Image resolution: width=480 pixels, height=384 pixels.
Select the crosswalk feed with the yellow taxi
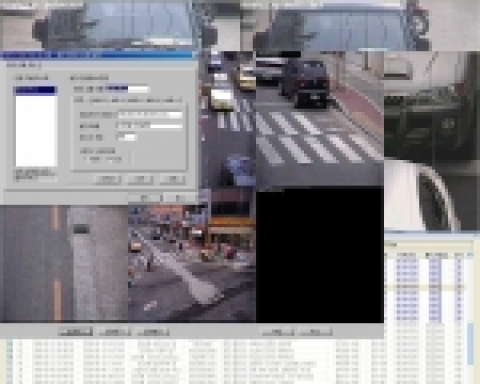pos(228,120)
